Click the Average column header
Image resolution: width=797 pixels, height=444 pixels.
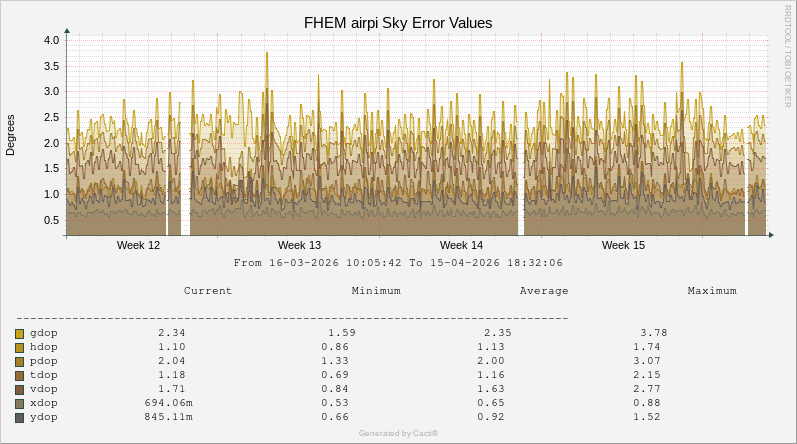coord(544,291)
